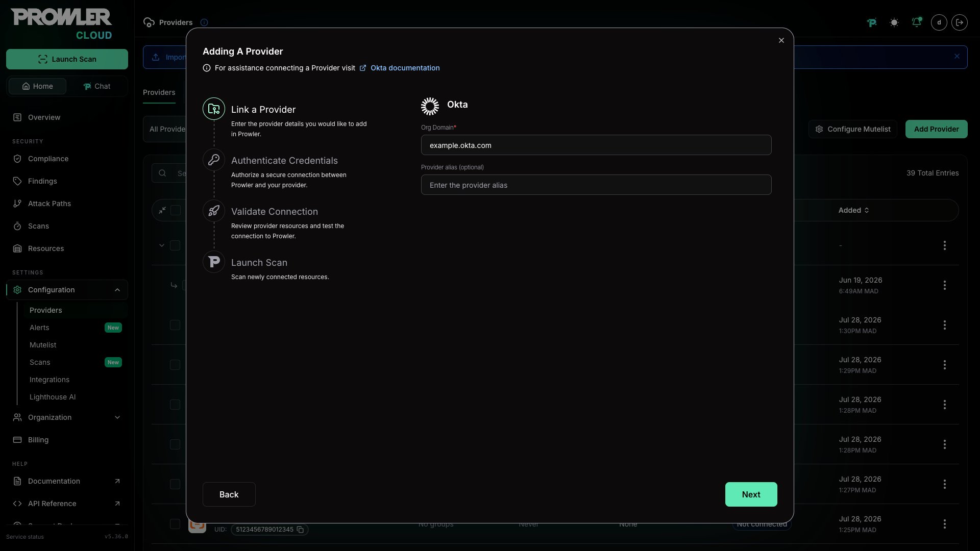Select the Providers tab
The height and width of the screenshot is (551, 980).
159,92
